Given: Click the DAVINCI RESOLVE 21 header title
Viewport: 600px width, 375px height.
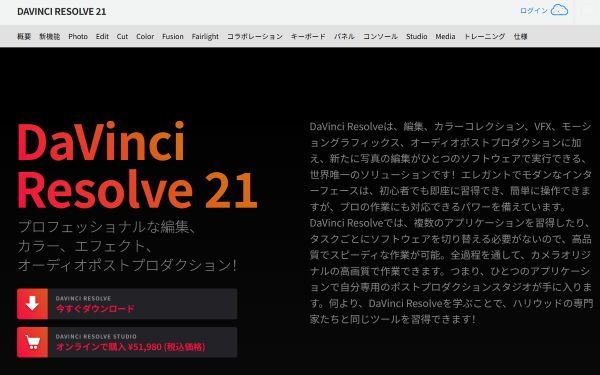Looking at the screenshot, I should click(x=62, y=11).
